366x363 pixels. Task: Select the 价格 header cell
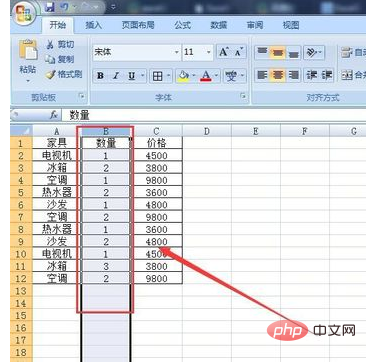pos(157,143)
